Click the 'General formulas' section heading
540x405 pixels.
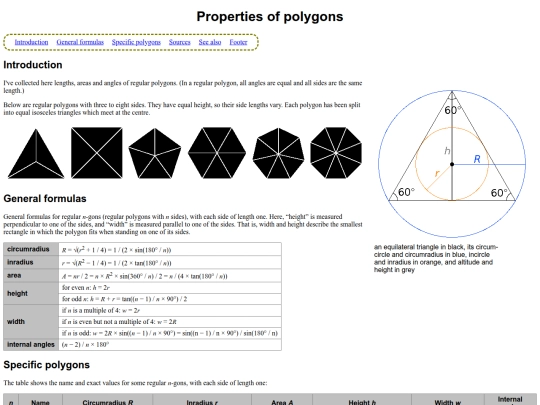tap(45, 198)
